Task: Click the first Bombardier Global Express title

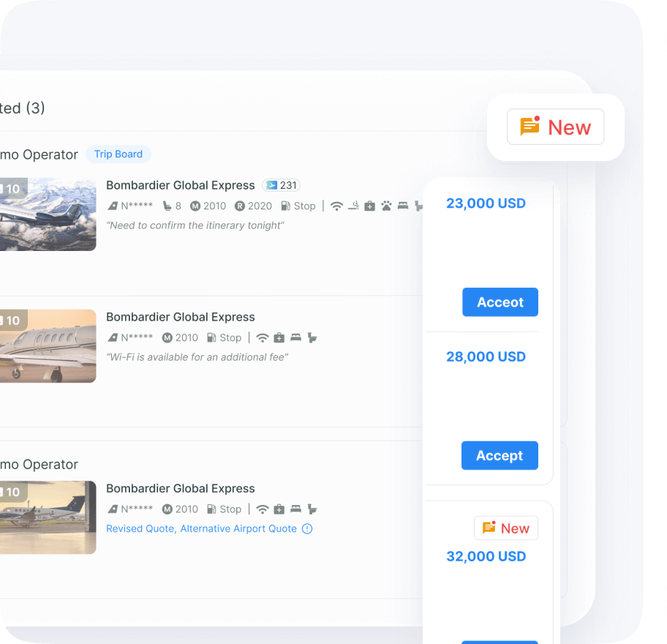Action: (x=181, y=185)
